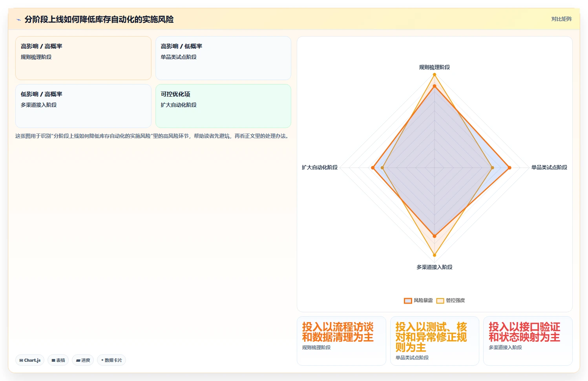Click 规则梳理阶段 text in 高影响 / 高概率 card
This screenshot has width=588, height=381.
pos(36,57)
